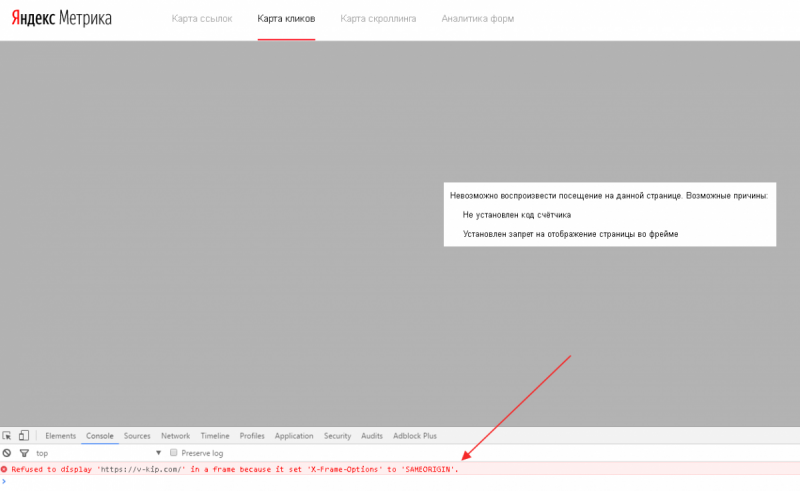Open the Elements panel in DevTools
Screen dimensions: 800x491
point(60,436)
